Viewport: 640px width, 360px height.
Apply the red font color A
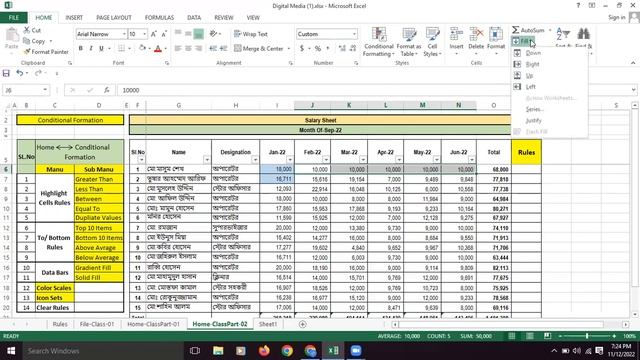point(158,48)
